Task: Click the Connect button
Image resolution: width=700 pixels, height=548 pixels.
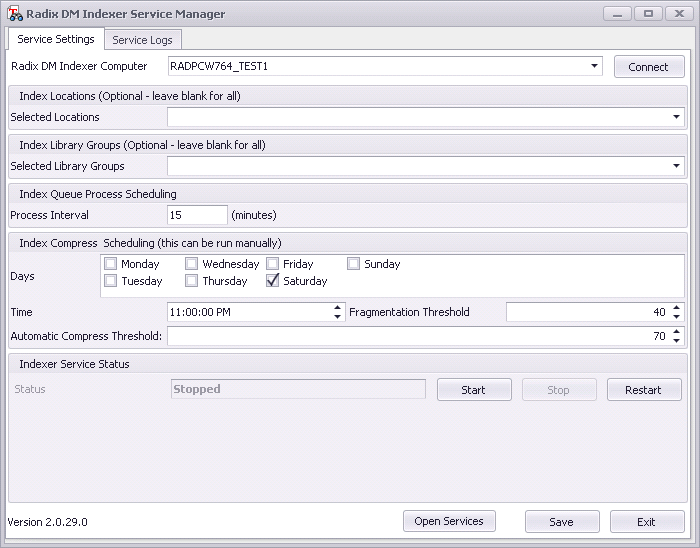Action: 649,67
